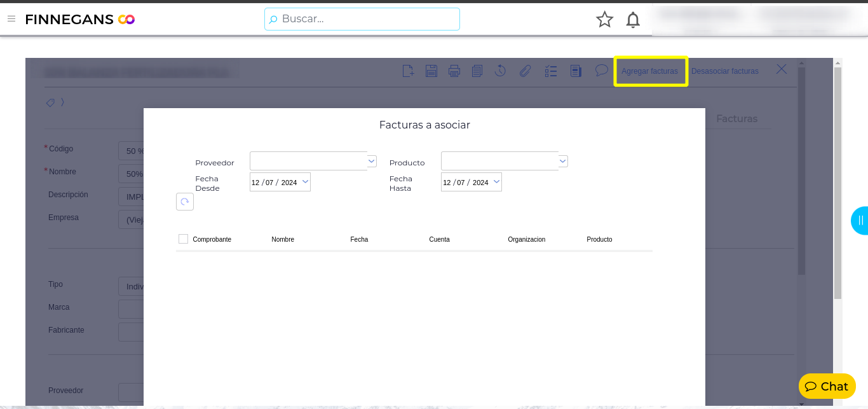Open the Fecha Desde date picker
868x409 pixels.
coord(305,182)
